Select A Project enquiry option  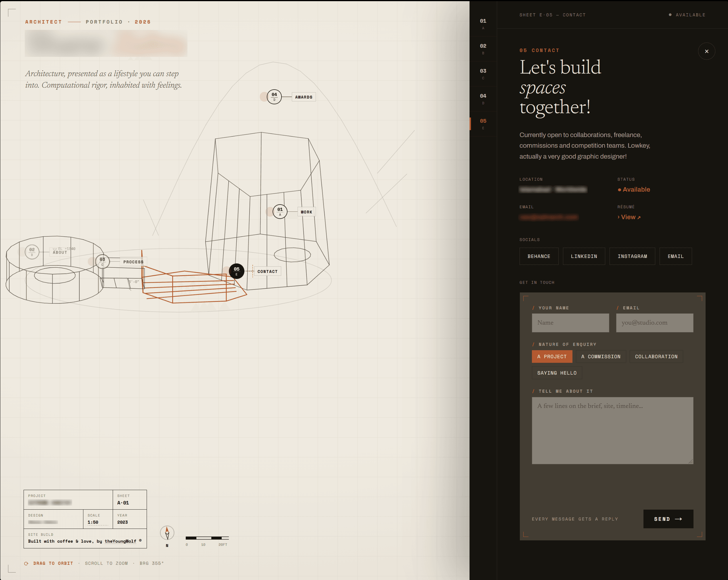(x=552, y=356)
